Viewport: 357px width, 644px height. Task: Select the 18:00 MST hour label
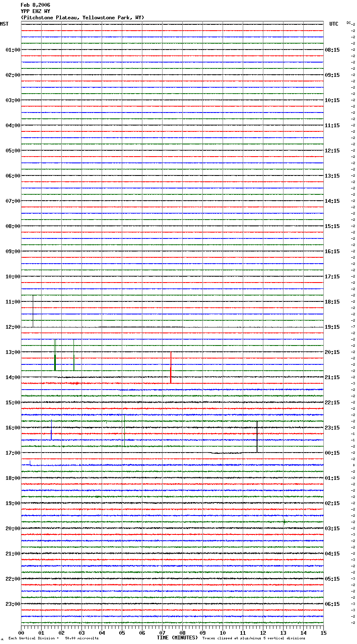(x=13, y=478)
